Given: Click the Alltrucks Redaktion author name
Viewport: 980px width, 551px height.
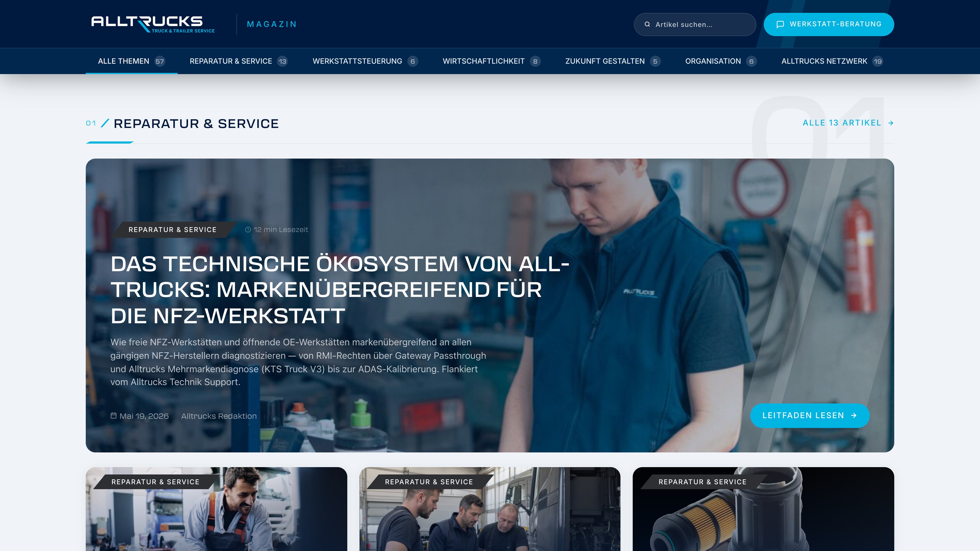Looking at the screenshot, I should click(x=219, y=416).
